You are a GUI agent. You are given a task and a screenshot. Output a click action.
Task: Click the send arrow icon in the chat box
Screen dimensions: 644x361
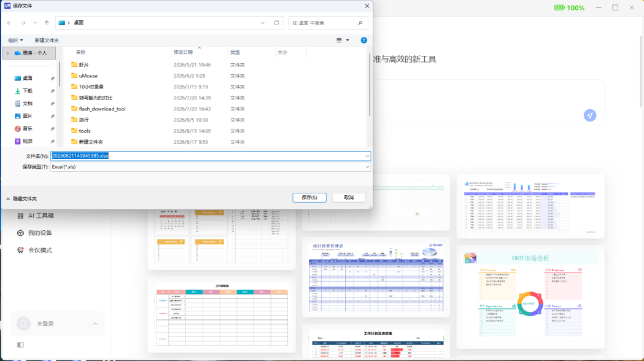pos(590,115)
